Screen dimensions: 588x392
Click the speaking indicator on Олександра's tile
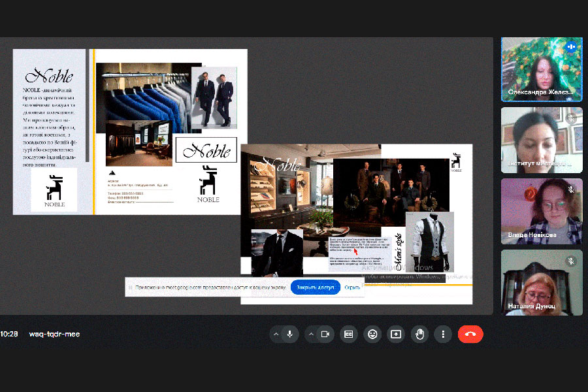(x=571, y=47)
